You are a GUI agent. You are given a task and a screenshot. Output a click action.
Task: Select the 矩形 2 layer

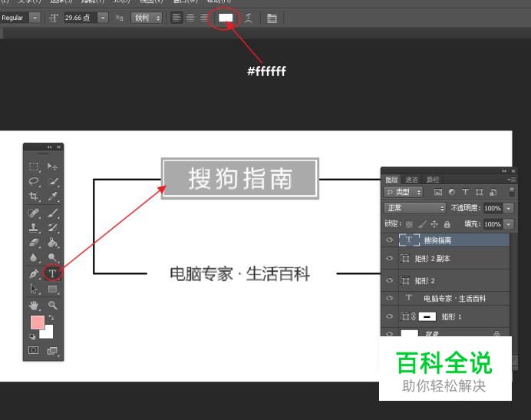(445, 280)
